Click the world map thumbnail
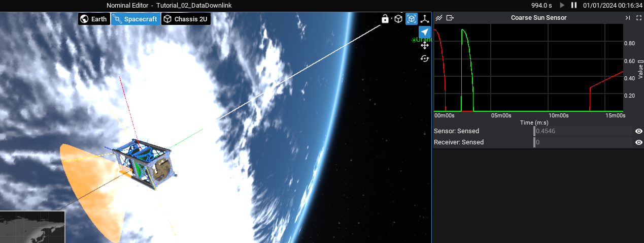 [32, 227]
